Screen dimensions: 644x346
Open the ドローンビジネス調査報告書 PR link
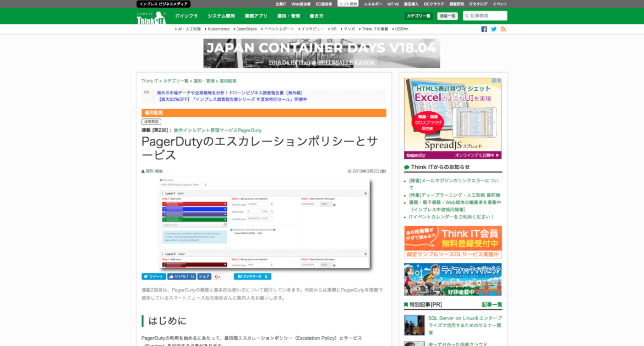tap(230, 93)
